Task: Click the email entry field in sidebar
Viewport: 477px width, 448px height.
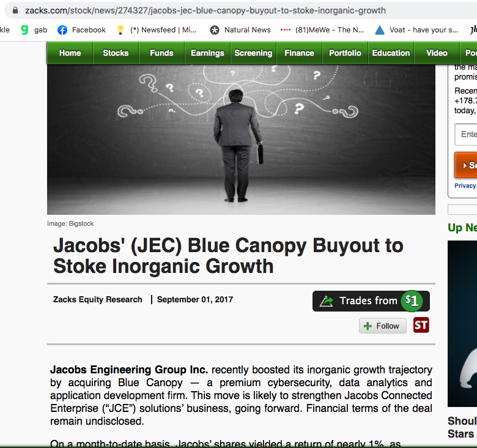Action: coord(466,134)
